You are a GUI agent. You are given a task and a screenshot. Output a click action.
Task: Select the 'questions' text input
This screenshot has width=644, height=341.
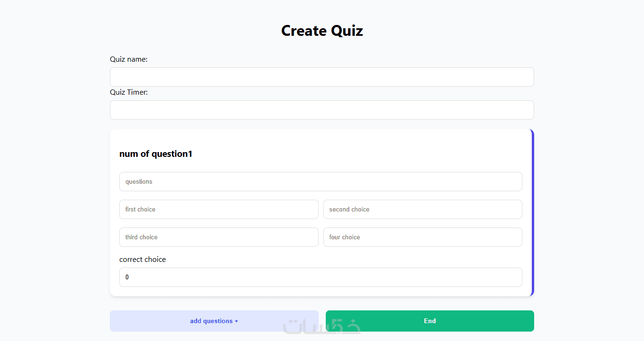[x=321, y=181]
